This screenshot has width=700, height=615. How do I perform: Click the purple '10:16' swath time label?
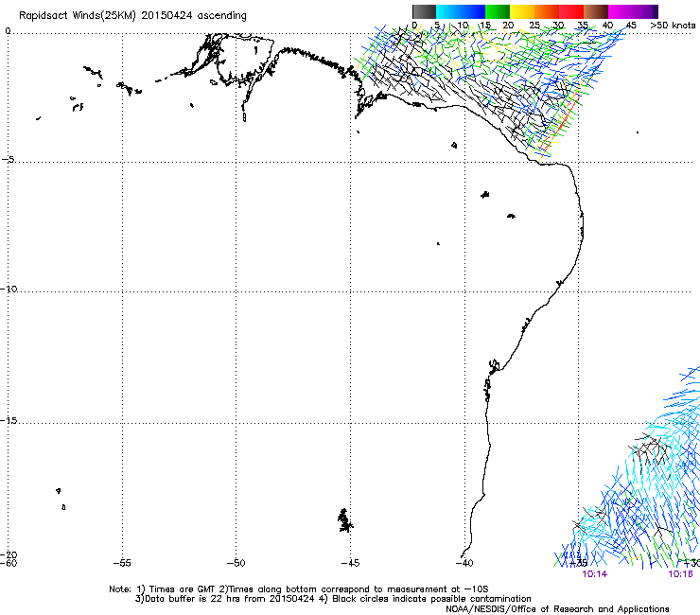(680, 574)
